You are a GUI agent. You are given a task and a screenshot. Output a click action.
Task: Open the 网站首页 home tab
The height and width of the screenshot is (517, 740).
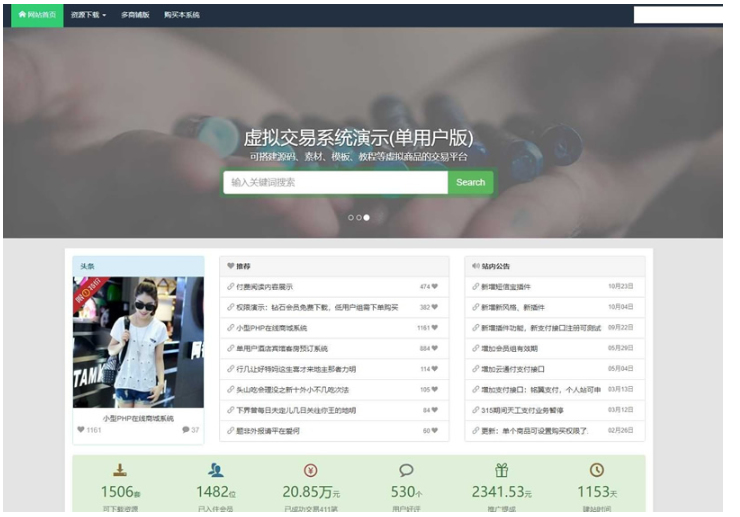pyautogui.click(x=37, y=15)
